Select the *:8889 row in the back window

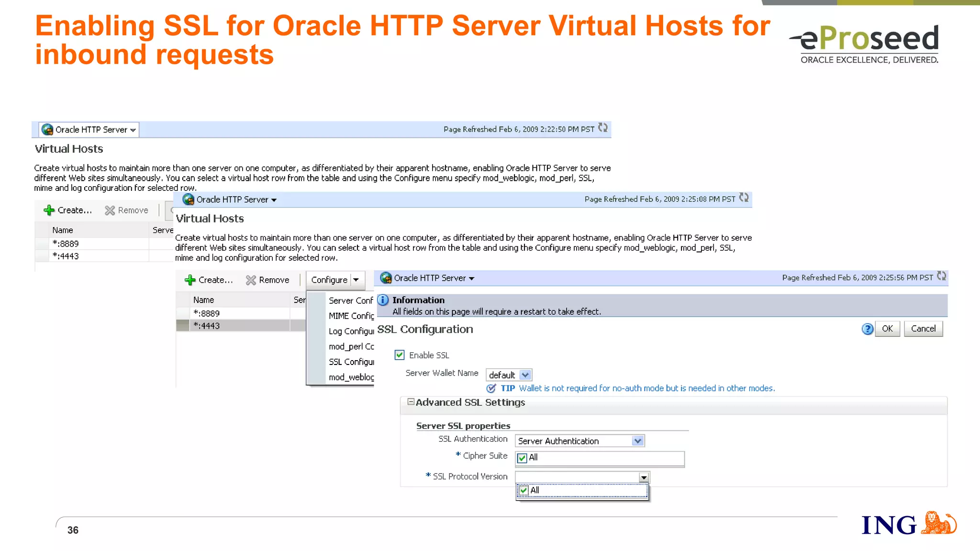point(104,243)
